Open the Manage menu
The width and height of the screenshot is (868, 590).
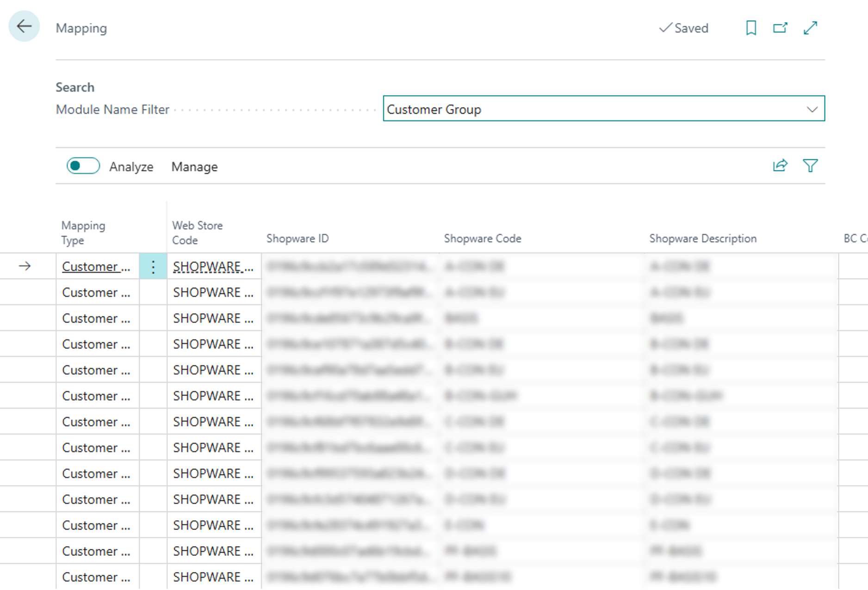pos(194,167)
